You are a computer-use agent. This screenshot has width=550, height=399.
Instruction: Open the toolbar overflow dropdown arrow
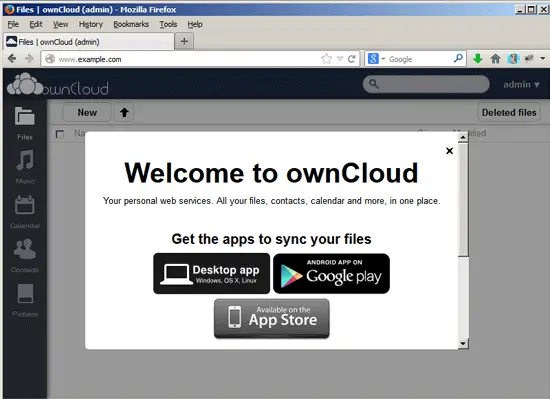click(x=543, y=58)
